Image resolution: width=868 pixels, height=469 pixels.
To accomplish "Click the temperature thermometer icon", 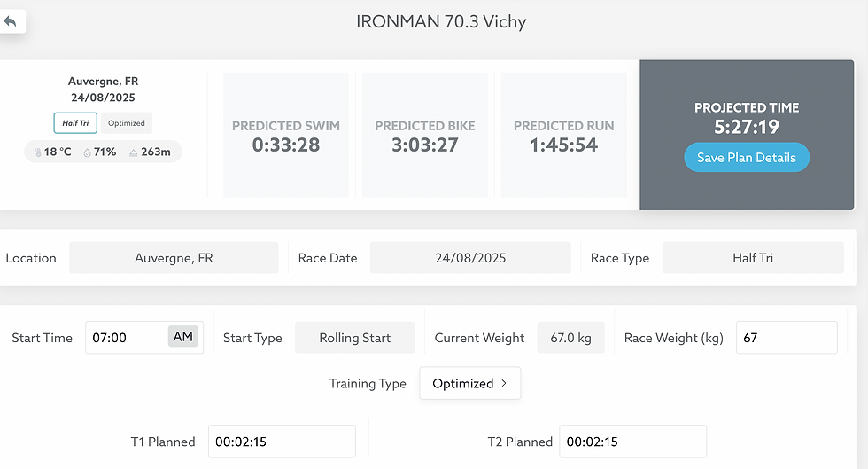I will (x=38, y=152).
